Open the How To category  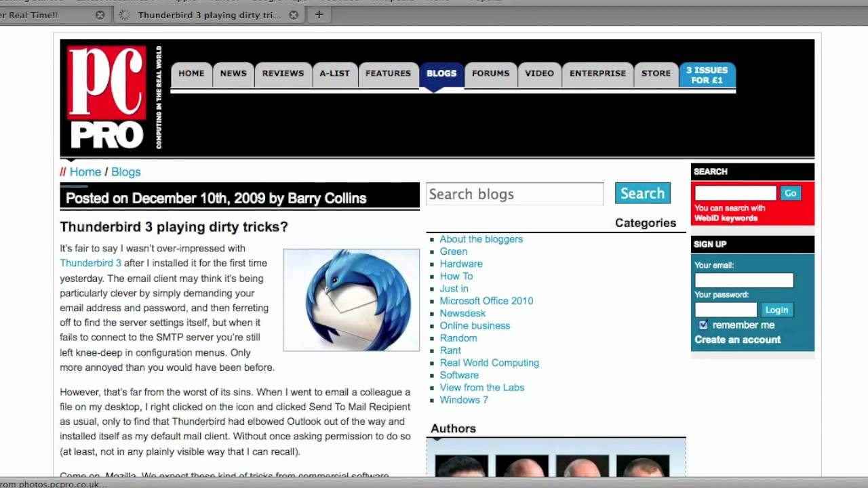tap(456, 276)
